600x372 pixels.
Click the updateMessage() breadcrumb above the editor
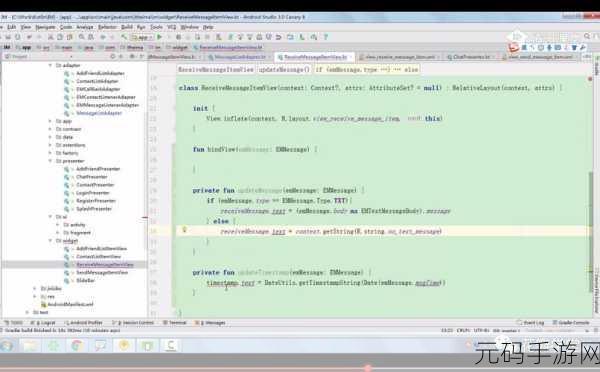284,70
